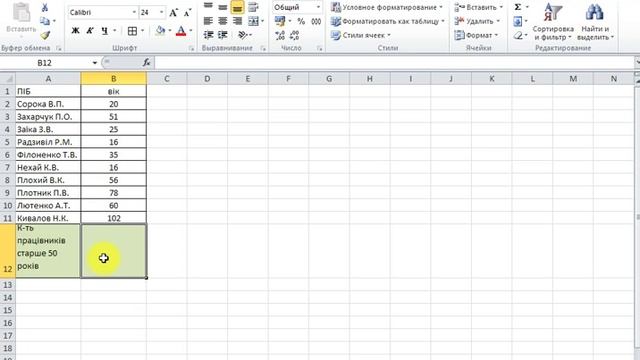The width and height of the screenshot is (640, 360).
Task: Click the AutoSum sigma icon
Action: click(518, 7)
